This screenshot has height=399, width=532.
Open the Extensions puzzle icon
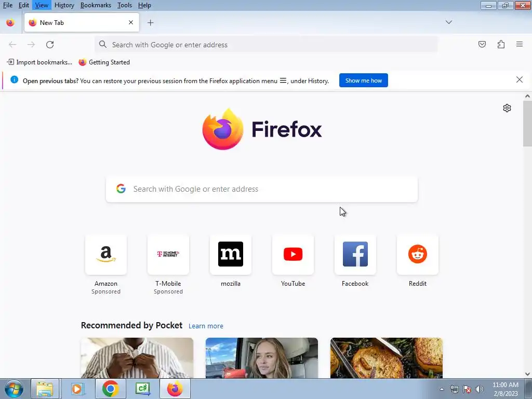(501, 45)
